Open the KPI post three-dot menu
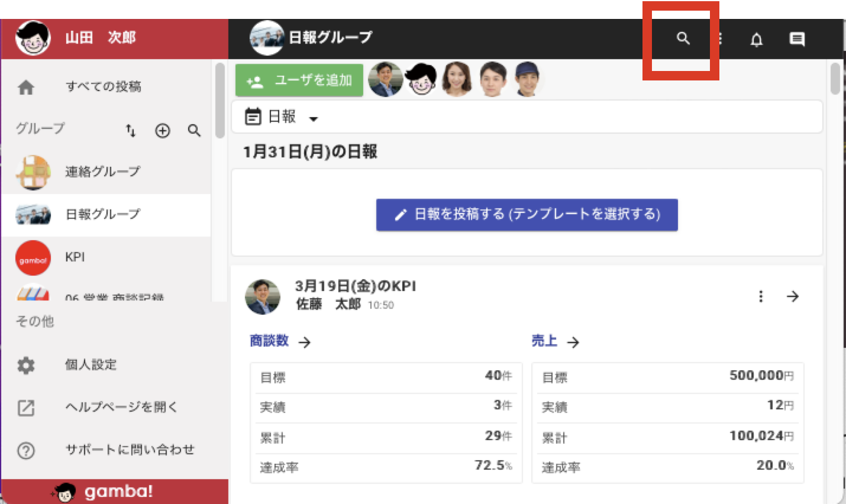This screenshot has height=504, width=846. [761, 296]
